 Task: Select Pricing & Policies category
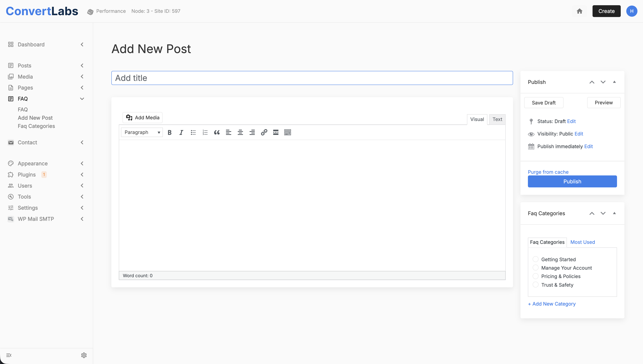coord(535,276)
